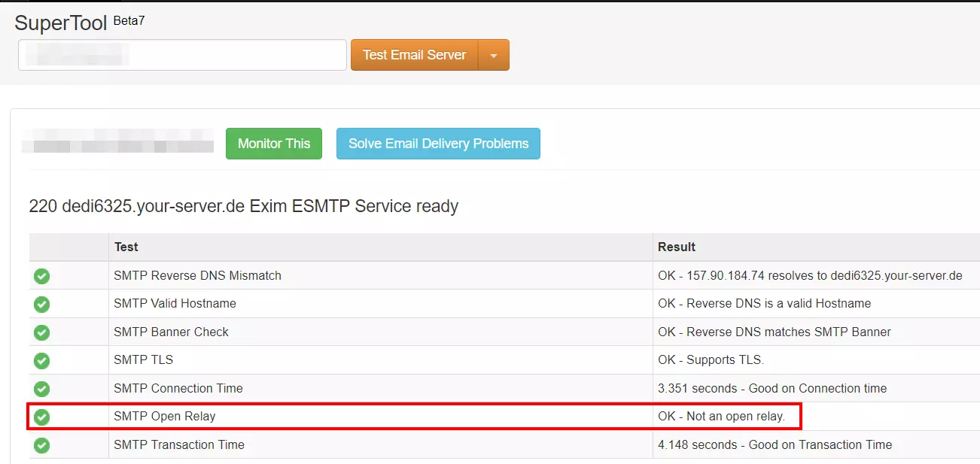Select the 'SMTP Banner Check' test cell
This screenshot has width=980, height=464.
(x=380, y=332)
